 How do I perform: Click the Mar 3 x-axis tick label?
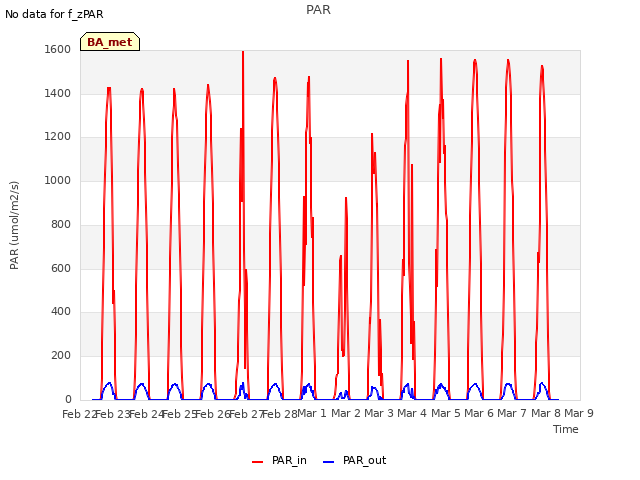point(379,413)
